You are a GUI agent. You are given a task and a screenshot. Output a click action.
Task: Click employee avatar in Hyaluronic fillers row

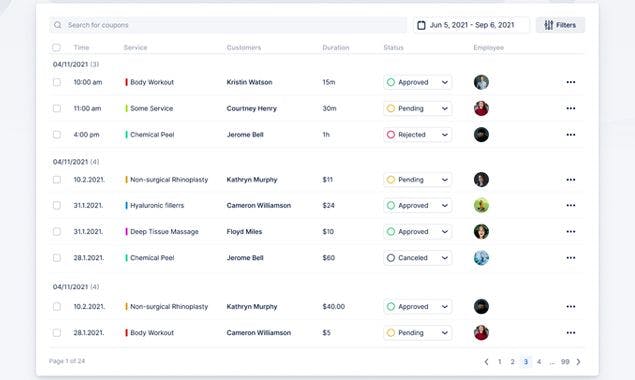pyautogui.click(x=481, y=205)
